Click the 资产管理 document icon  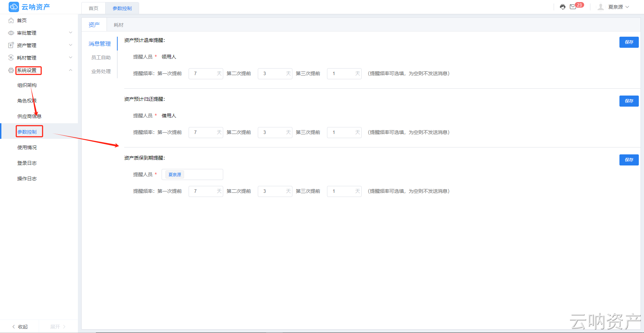(10, 45)
